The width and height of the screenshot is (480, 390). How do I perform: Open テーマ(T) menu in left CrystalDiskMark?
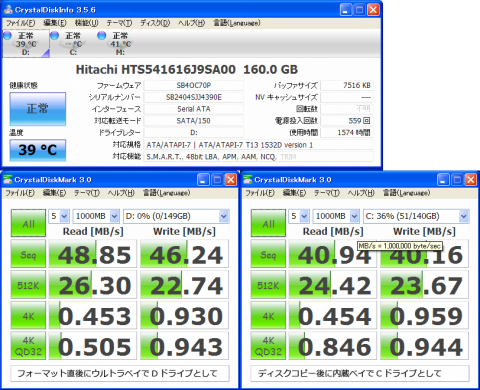point(87,193)
